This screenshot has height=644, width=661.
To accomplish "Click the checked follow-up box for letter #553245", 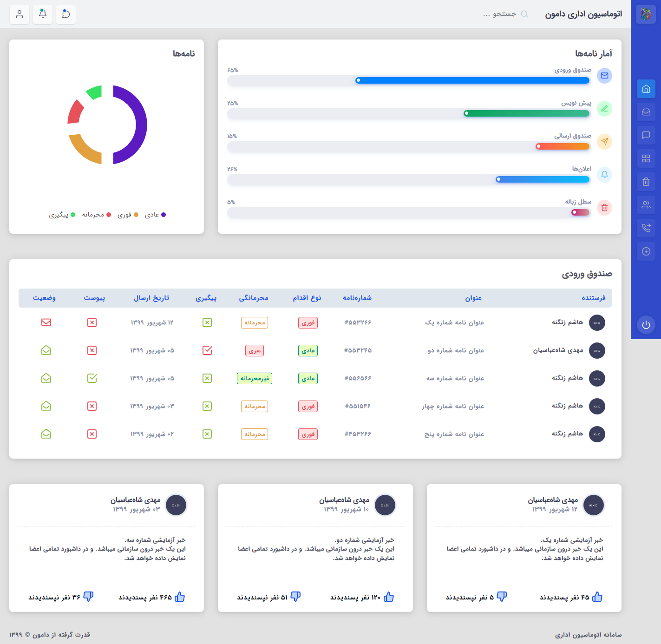I will pyautogui.click(x=207, y=350).
